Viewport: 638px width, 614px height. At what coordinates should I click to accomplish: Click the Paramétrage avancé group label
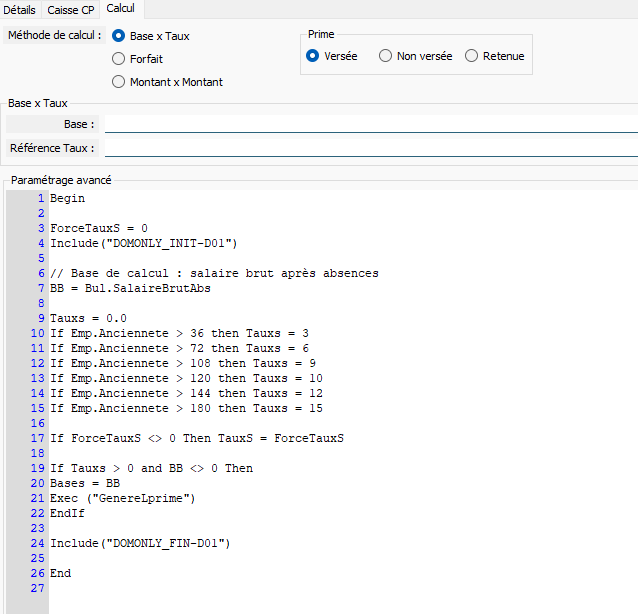(x=61, y=180)
